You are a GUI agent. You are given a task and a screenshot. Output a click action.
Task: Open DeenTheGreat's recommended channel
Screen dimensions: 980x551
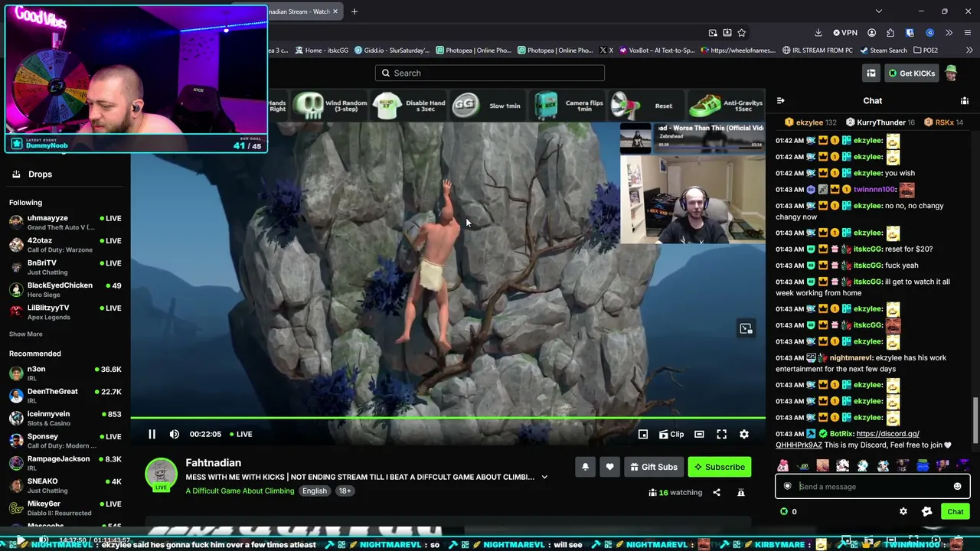point(65,396)
